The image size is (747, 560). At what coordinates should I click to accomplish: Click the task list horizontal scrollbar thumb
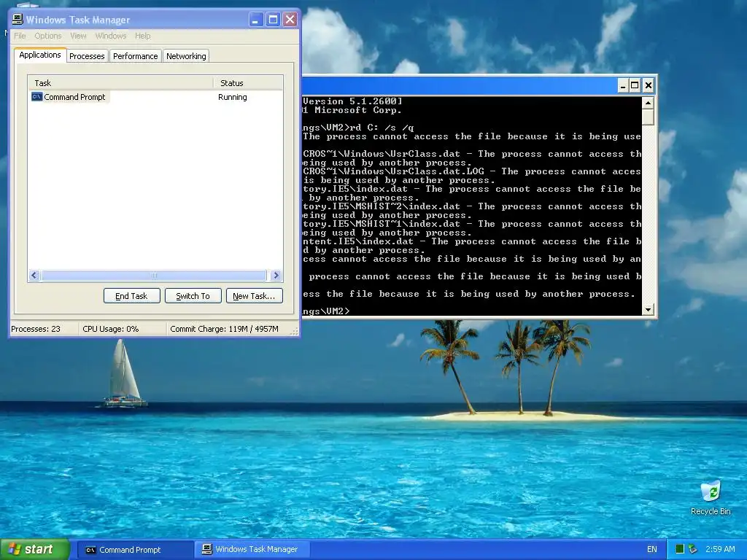[153, 275]
